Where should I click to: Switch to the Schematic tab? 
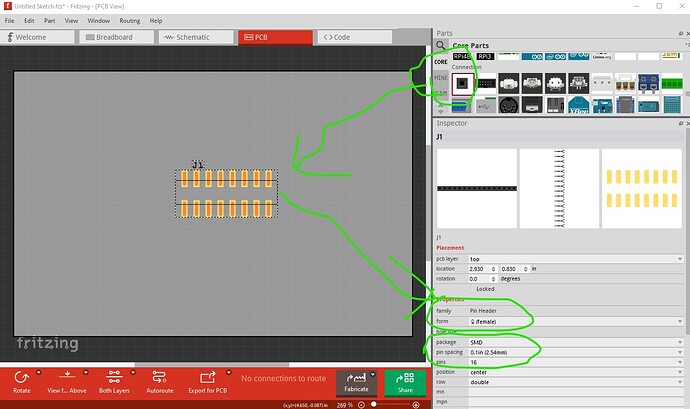point(196,37)
